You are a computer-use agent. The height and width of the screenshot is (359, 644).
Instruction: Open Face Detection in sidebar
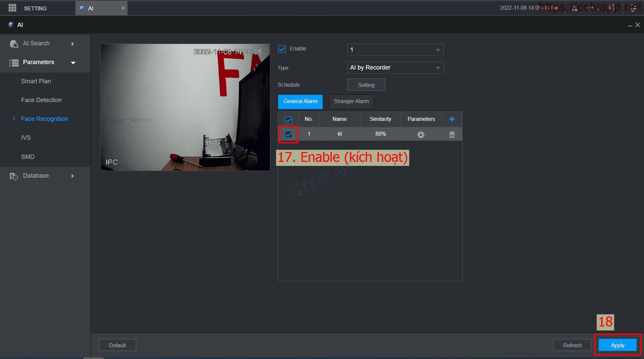point(41,100)
